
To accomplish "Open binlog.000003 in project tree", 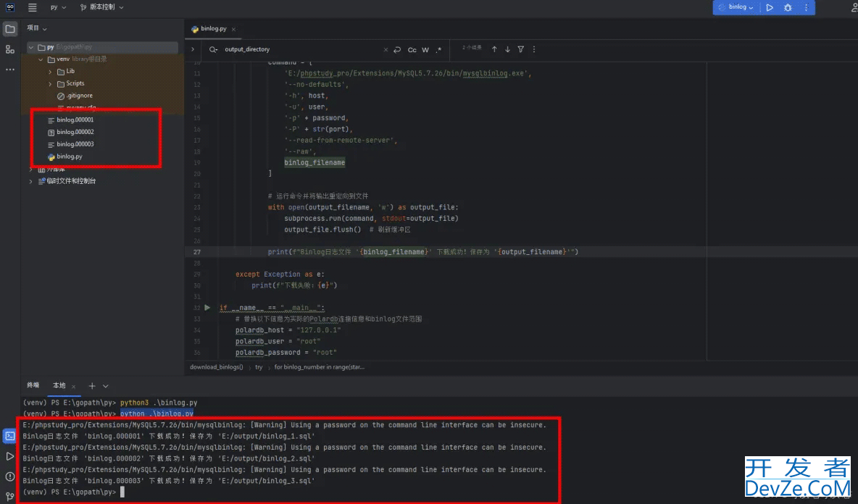I will coord(75,144).
